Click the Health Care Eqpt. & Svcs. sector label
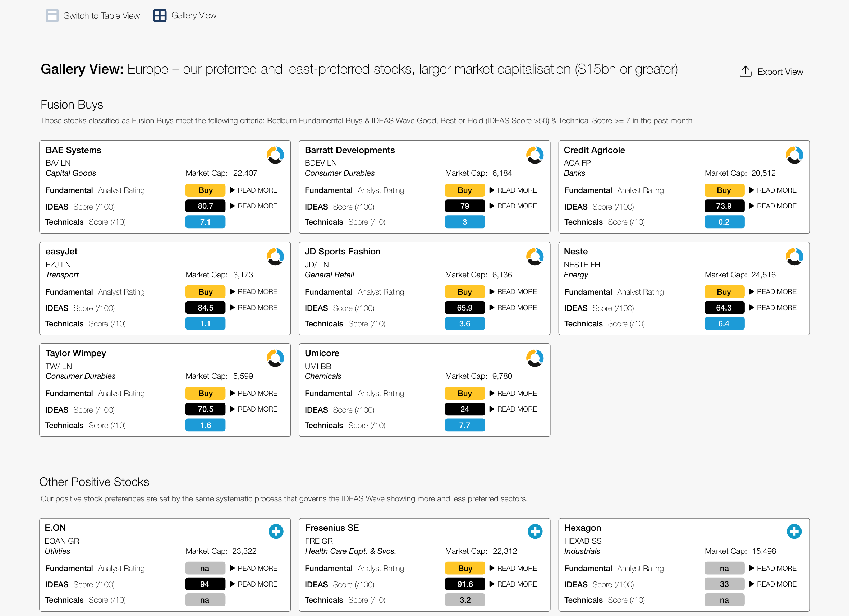 (x=350, y=551)
